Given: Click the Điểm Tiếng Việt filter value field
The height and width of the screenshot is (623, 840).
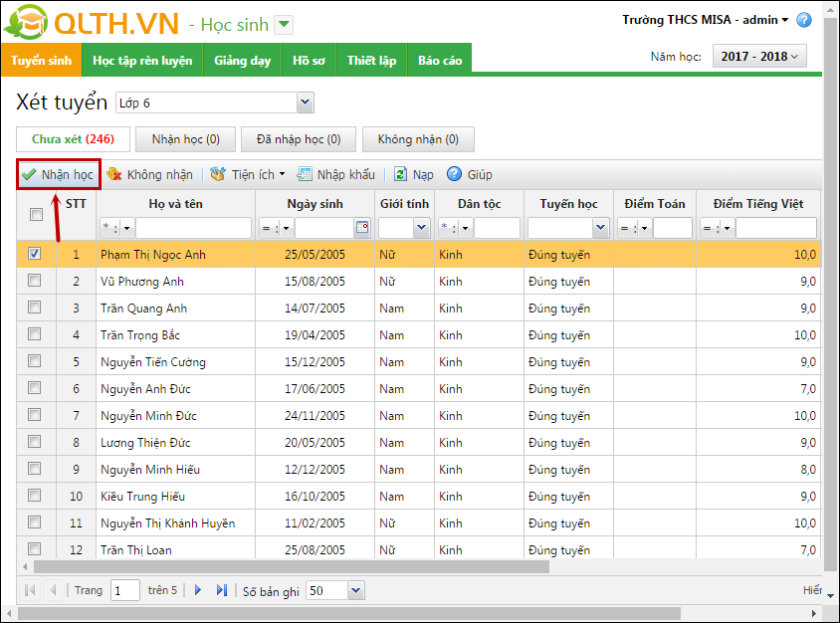Looking at the screenshot, I should [776, 228].
